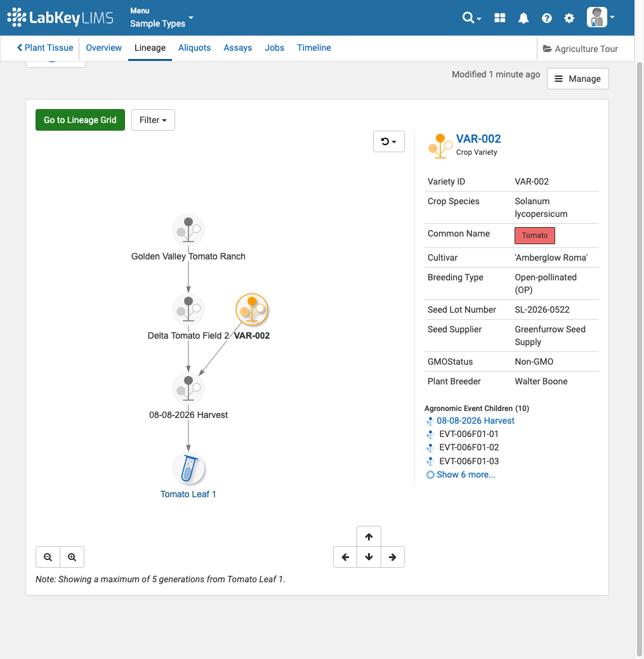Select the Lineage tab
Screen dimensions: 644x659
pos(150,48)
